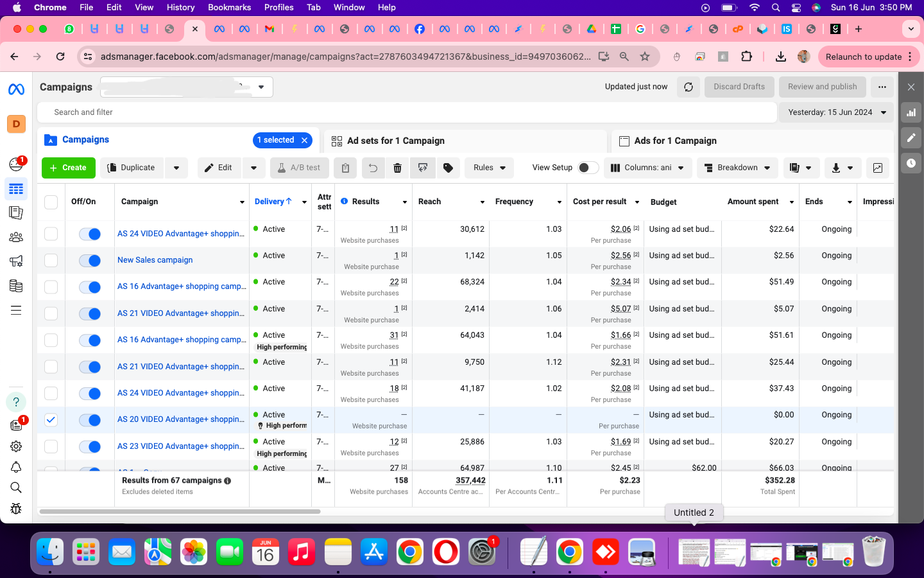Open the bar chart panel icon at right
Image resolution: width=924 pixels, height=578 pixels.
[911, 112]
